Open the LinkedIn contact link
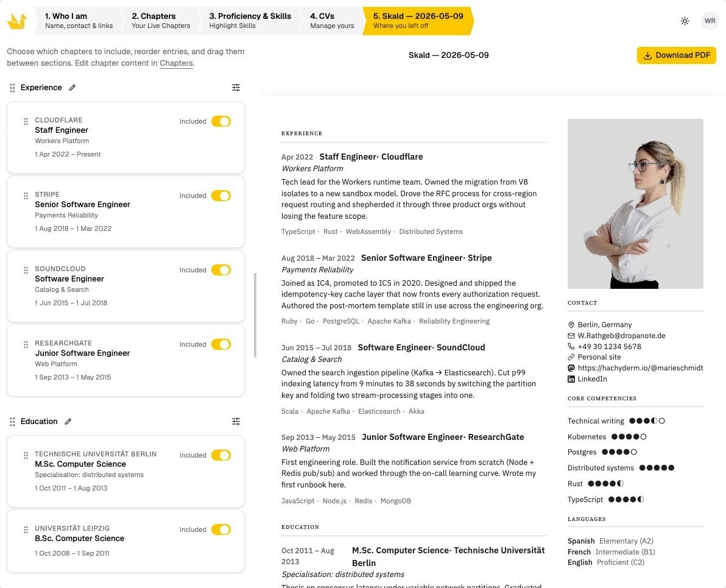The width and height of the screenshot is (726, 588). click(592, 379)
